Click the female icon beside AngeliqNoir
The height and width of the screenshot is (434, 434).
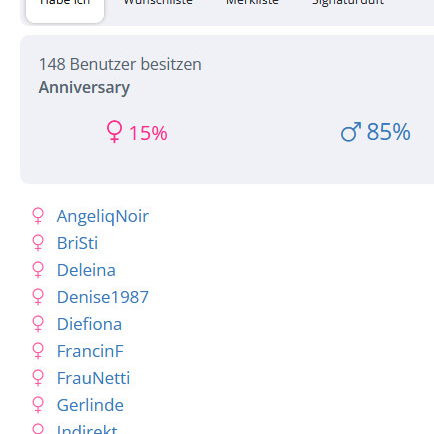point(38,216)
